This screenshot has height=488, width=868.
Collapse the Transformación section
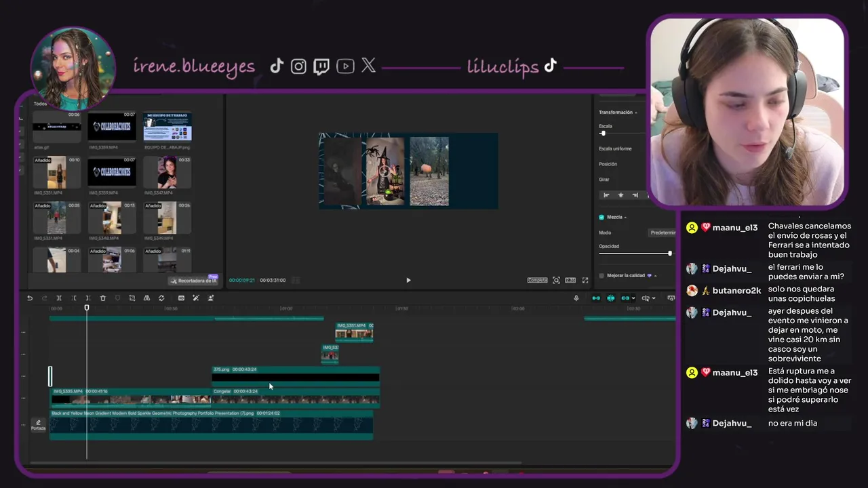click(636, 113)
